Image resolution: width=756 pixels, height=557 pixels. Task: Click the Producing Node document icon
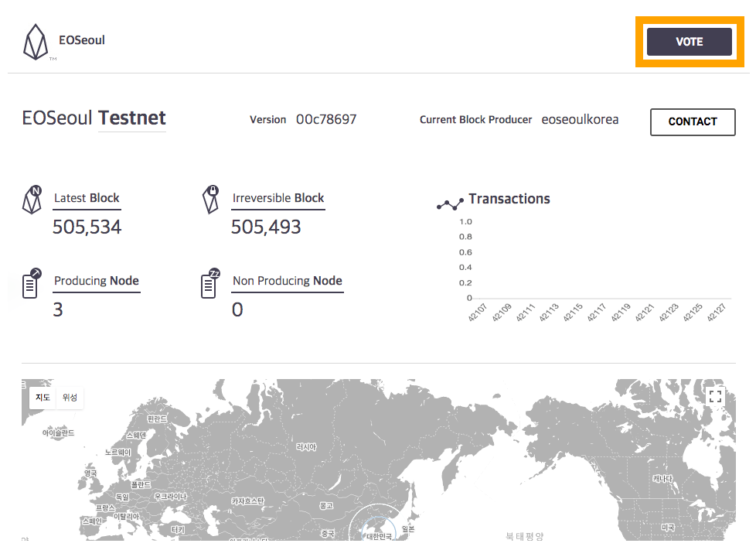pos(32,283)
